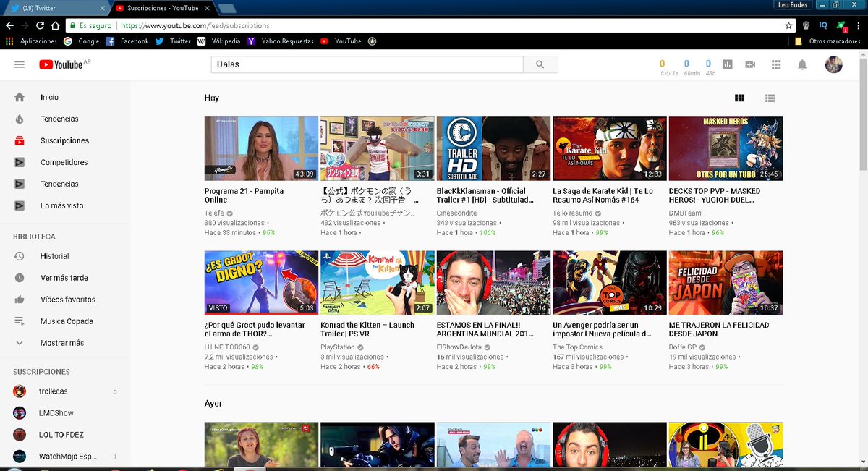Open Cinescondite channel link
868x471 pixels.
[x=457, y=213]
